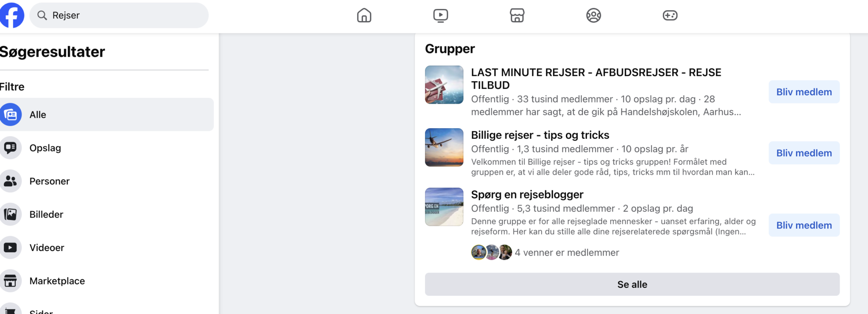Open Gaming via the controller icon

click(670, 15)
